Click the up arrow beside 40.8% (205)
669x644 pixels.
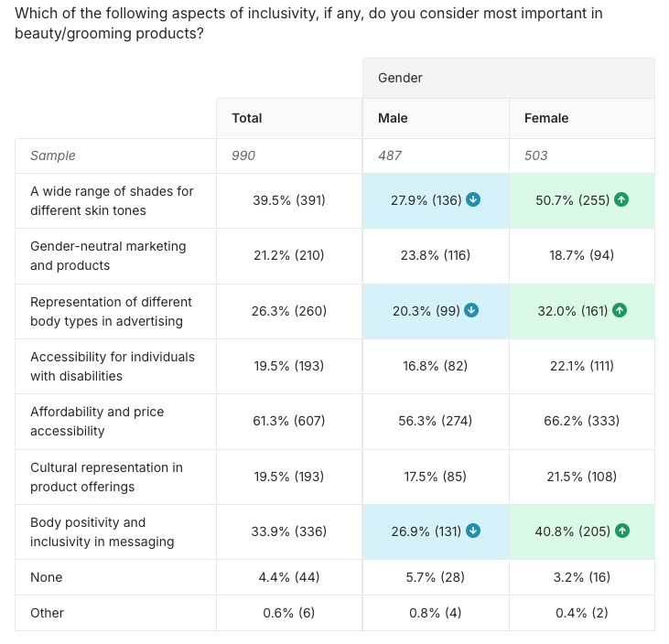(x=622, y=531)
